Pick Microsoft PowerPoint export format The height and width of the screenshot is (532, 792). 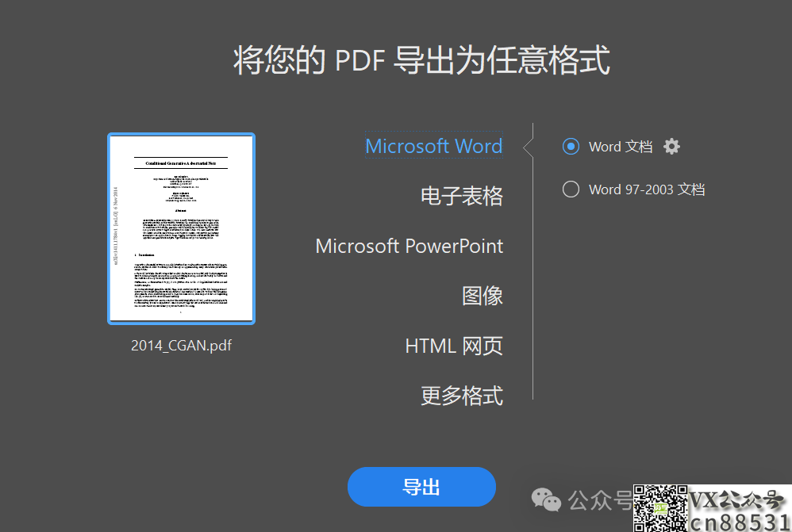[409, 246]
